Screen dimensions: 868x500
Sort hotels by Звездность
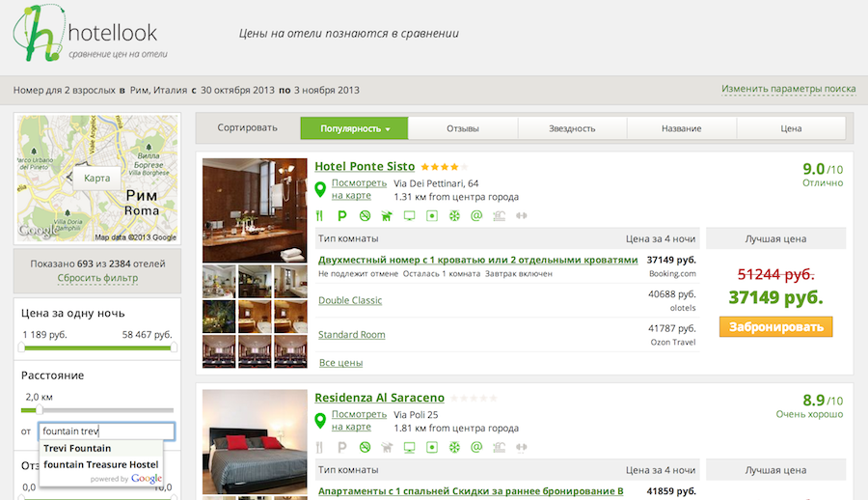point(572,128)
